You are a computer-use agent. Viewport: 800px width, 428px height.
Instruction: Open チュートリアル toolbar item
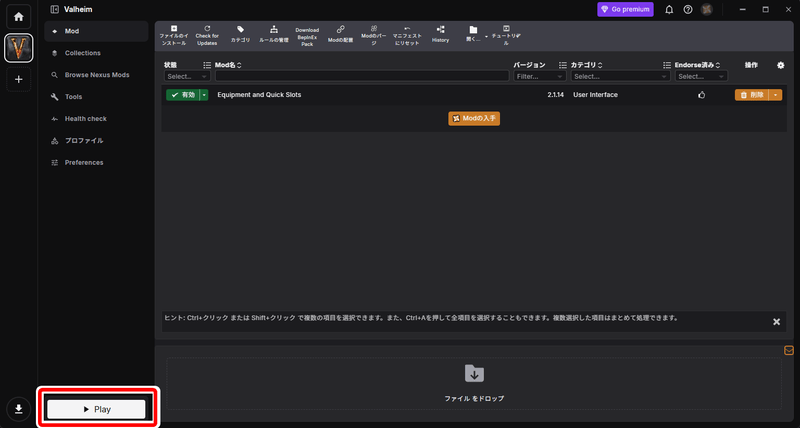click(506, 36)
